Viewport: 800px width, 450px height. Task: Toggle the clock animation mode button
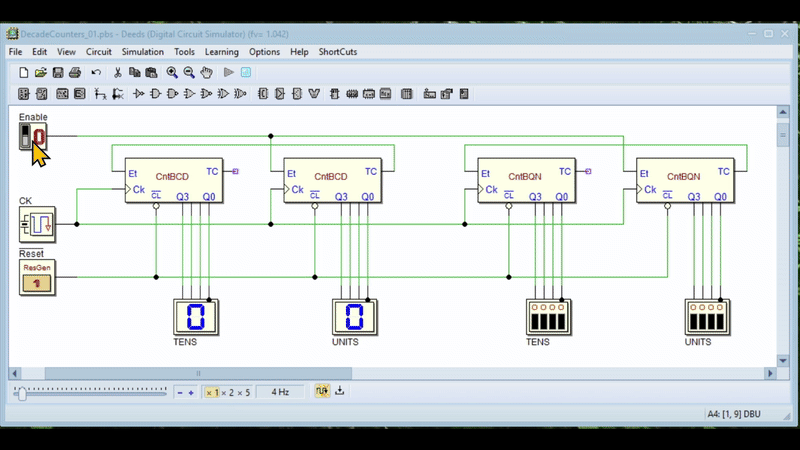point(322,391)
